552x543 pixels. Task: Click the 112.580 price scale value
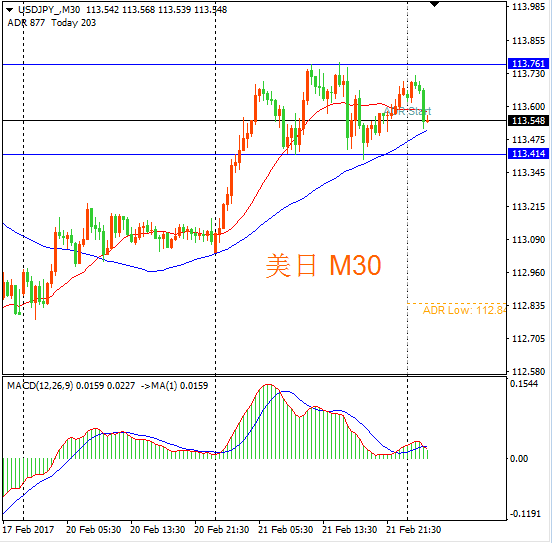pyautogui.click(x=528, y=372)
